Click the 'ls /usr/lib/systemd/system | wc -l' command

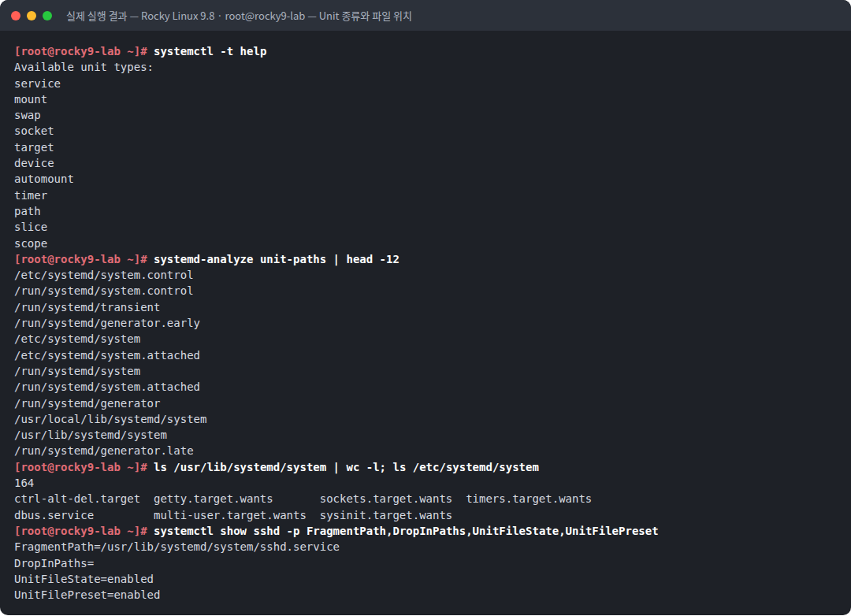tap(266, 467)
